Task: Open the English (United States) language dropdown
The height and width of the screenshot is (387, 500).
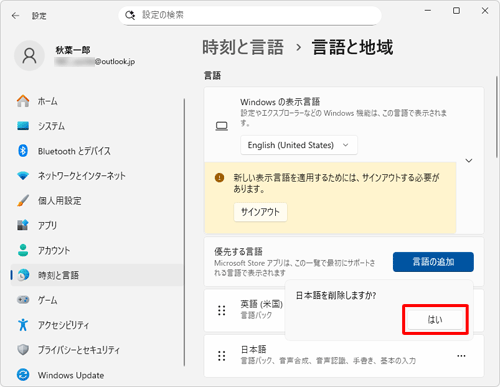Action: (299, 145)
